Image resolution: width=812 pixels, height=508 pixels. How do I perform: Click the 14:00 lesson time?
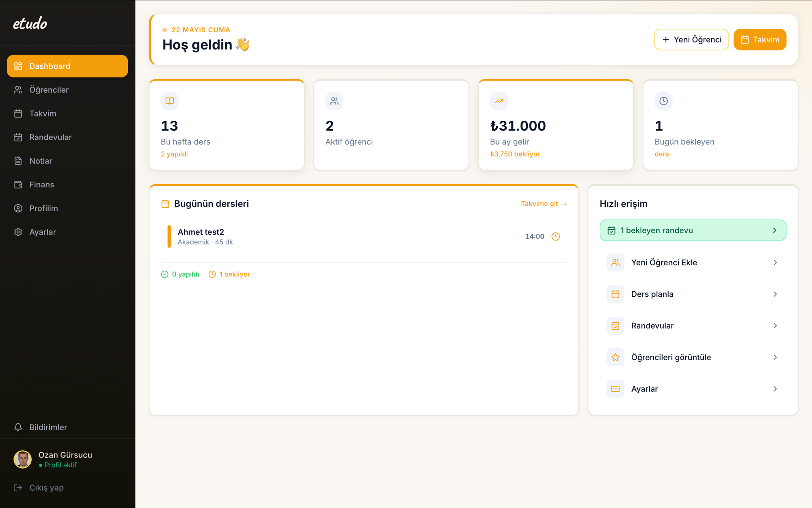coord(535,237)
